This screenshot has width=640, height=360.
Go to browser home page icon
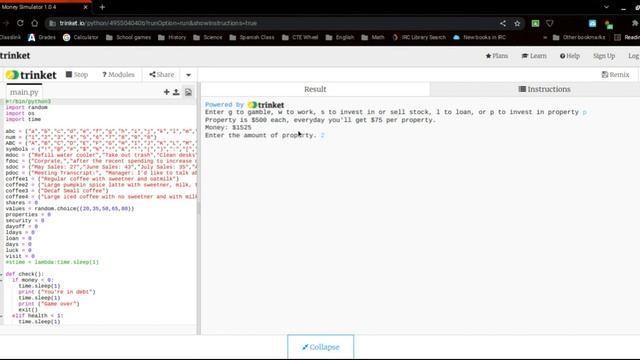35,23
